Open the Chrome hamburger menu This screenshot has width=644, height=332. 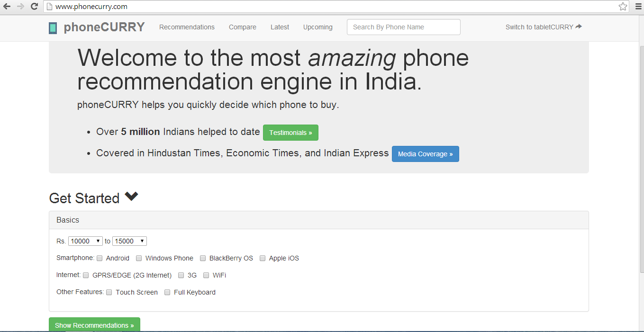tap(638, 7)
